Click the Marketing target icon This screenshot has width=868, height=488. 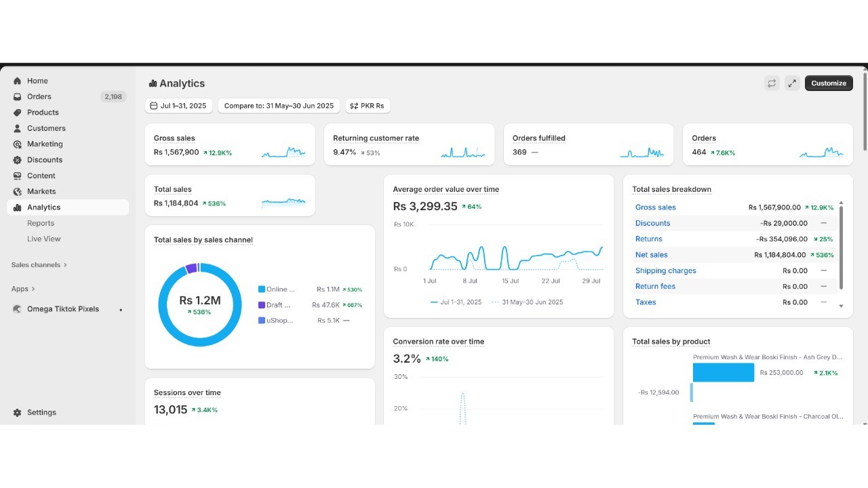coord(18,144)
